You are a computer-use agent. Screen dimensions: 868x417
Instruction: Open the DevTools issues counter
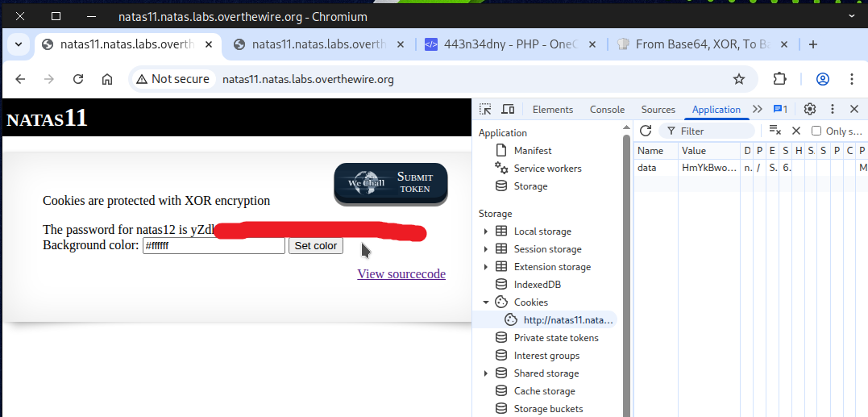pyautogui.click(x=780, y=109)
